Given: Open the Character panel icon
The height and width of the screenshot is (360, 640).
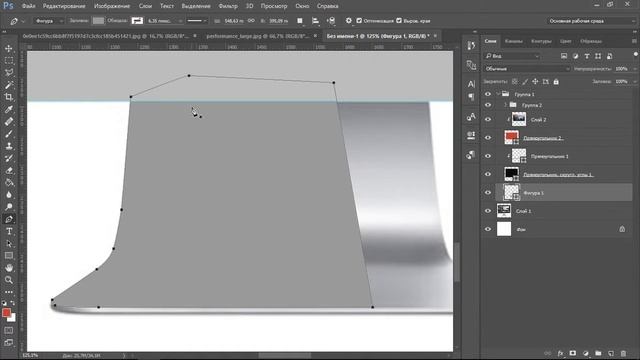Looking at the screenshot, I should pos(471,84).
